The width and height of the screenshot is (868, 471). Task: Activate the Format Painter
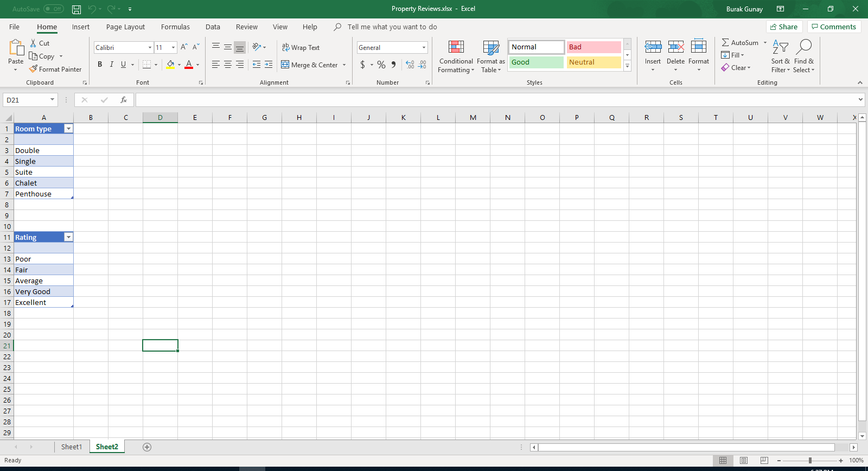(x=55, y=69)
